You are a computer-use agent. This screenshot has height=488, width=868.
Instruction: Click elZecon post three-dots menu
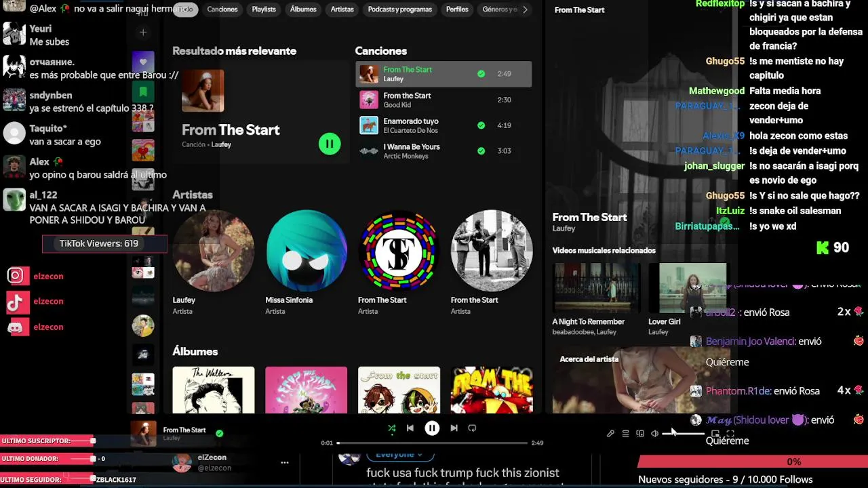pyautogui.click(x=285, y=462)
